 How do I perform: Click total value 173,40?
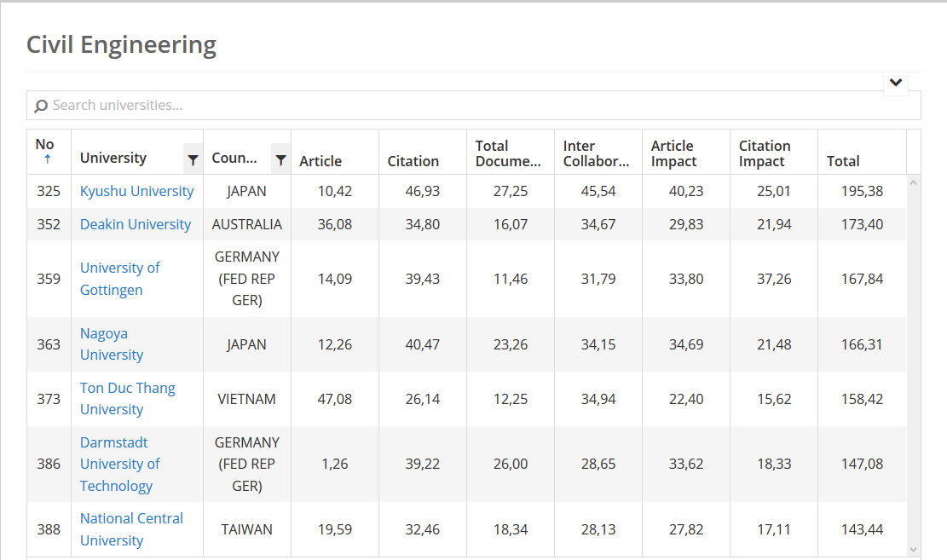(x=862, y=224)
